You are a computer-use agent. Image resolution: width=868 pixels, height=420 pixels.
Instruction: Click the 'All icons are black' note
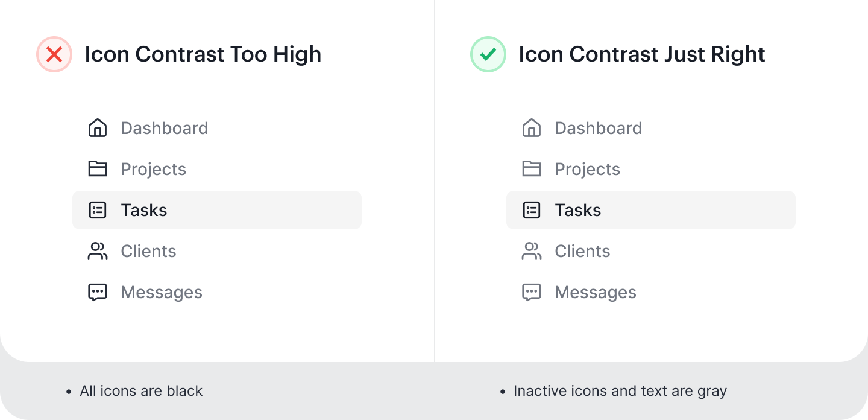click(141, 391)
